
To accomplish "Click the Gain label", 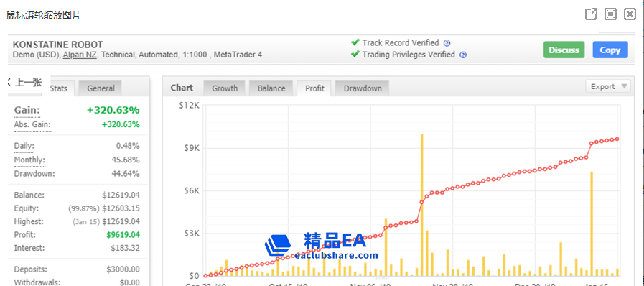I will point(27,111).
